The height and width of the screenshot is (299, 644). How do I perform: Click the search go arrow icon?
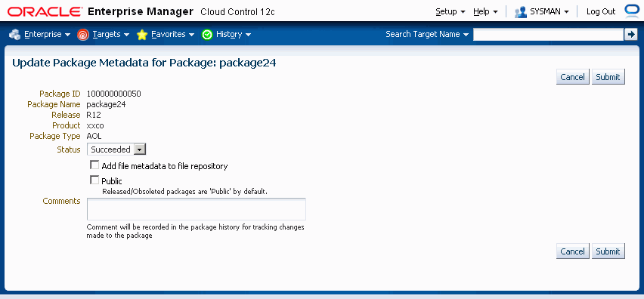[630, 35]
